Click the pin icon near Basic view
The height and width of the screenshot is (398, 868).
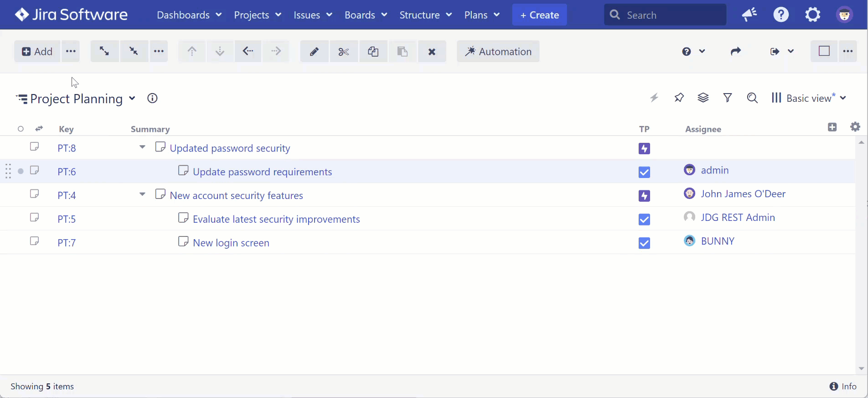tap(679, 98)
